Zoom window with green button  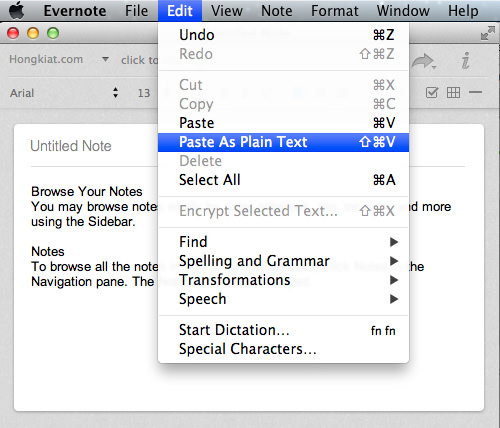(x=53, y=33)
